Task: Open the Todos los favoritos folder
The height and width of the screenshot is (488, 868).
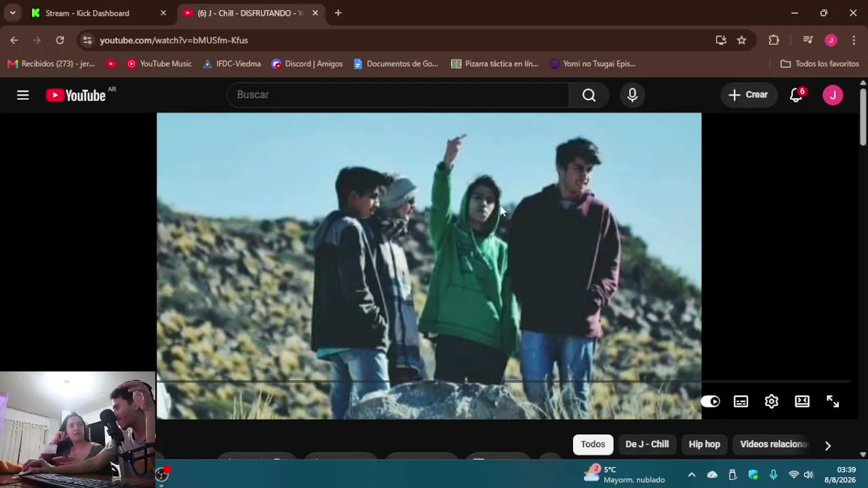Action: (x=819, y=64)
